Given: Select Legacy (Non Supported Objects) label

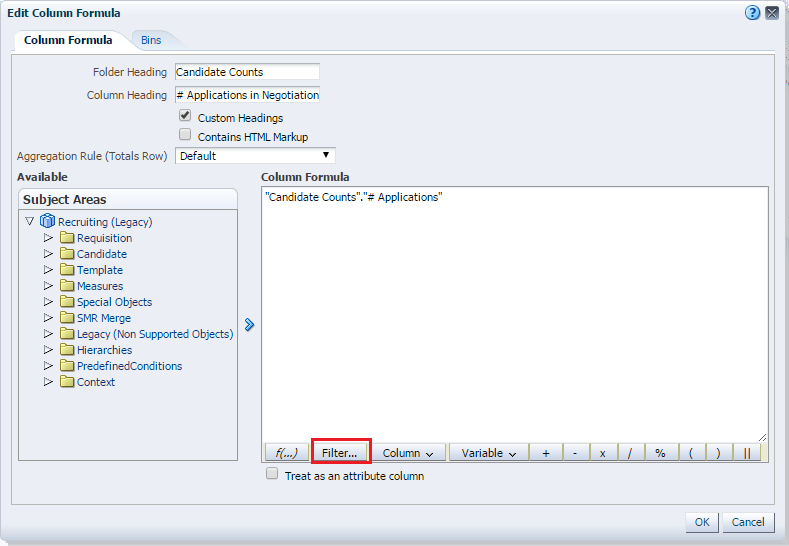Looking at the screenshot, I should coord(155,334).
